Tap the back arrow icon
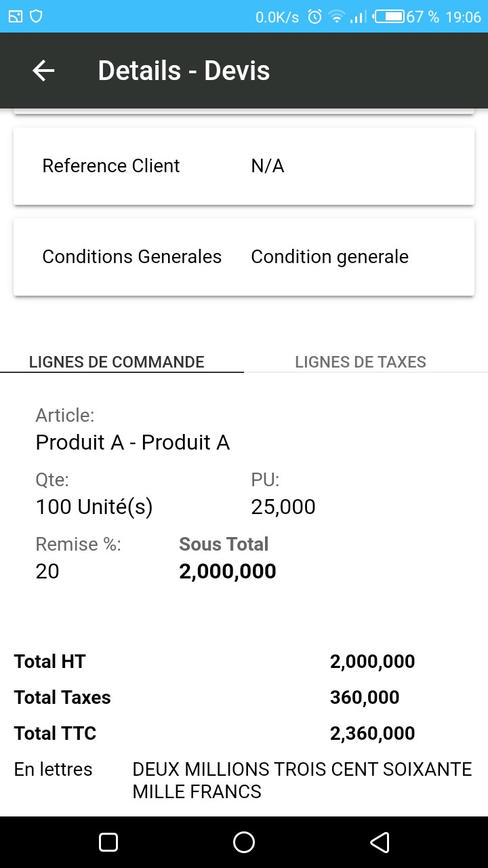This screenshot has width=488, height=868. 44,71
